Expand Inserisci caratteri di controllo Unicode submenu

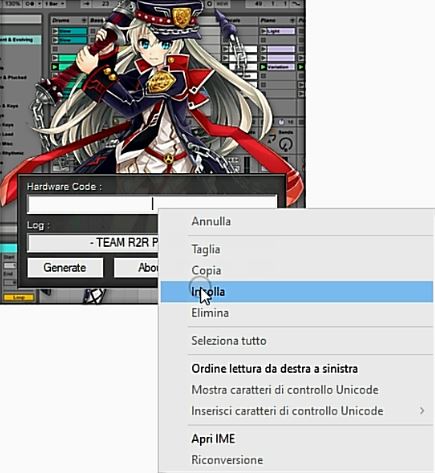pos(297,411)
